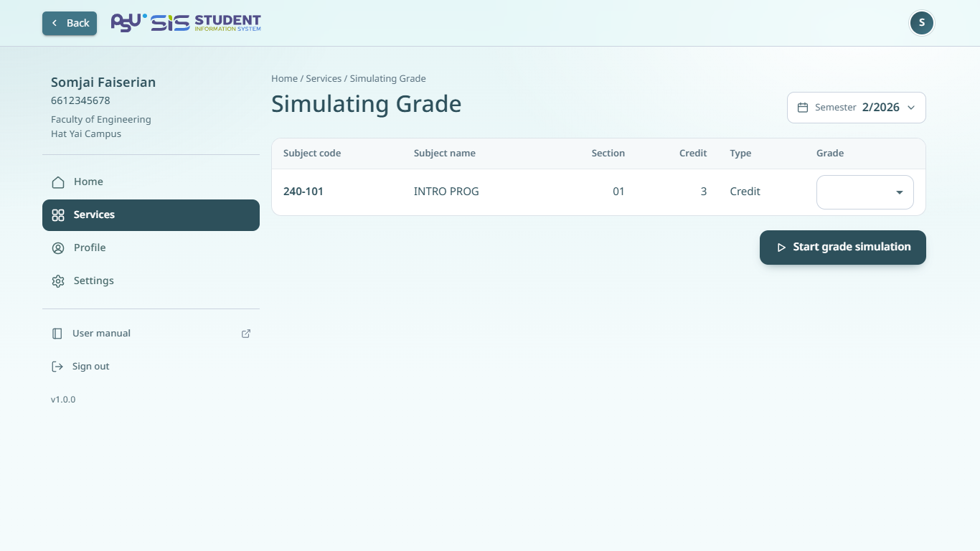Click the play icon on Start grade simulation

pos(781,248)
